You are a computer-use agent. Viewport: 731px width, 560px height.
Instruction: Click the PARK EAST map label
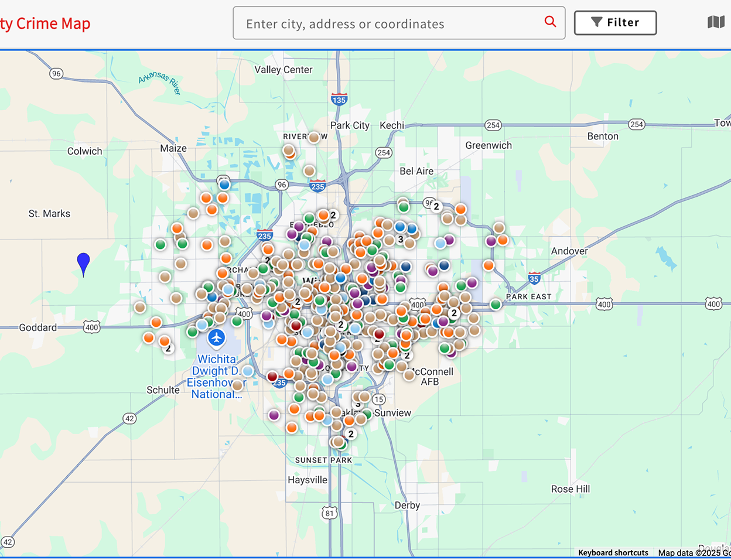[x=528, y=296]
